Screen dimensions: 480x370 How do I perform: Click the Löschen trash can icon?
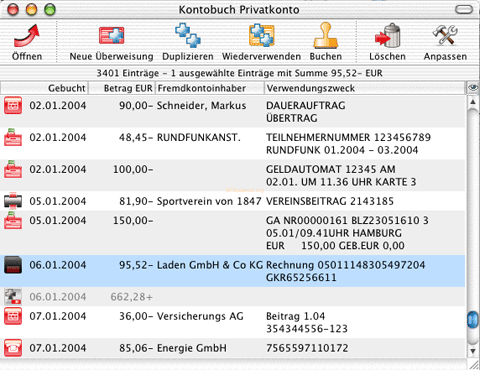(x=387, y=35)
